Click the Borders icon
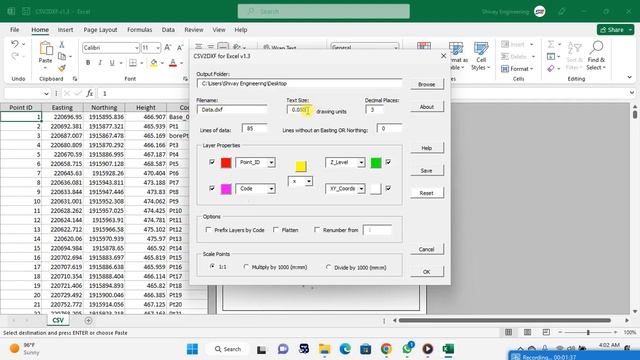640x360 pixels. pyautogui.click(x=133, y=63)
